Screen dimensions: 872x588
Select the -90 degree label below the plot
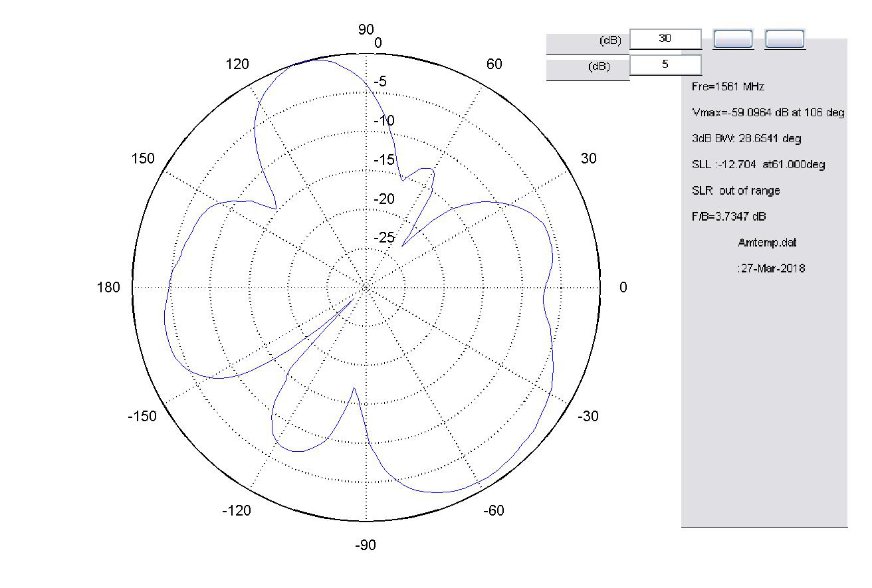point(366,545)
